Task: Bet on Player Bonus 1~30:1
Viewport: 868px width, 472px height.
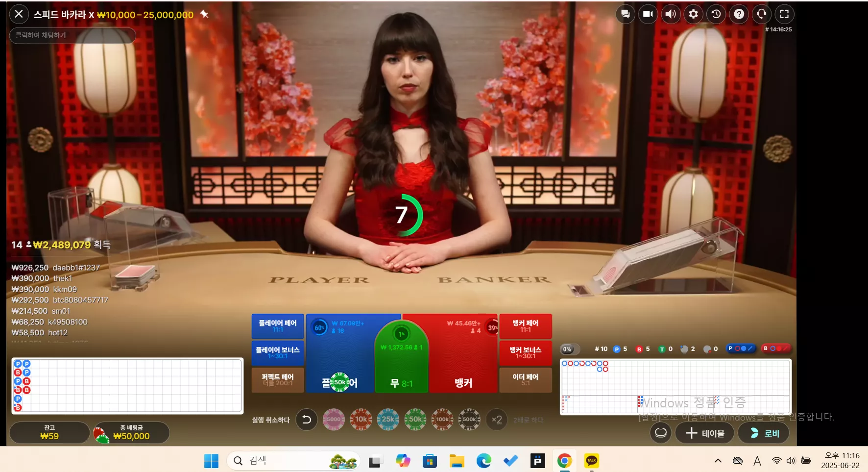Action: 278,353
